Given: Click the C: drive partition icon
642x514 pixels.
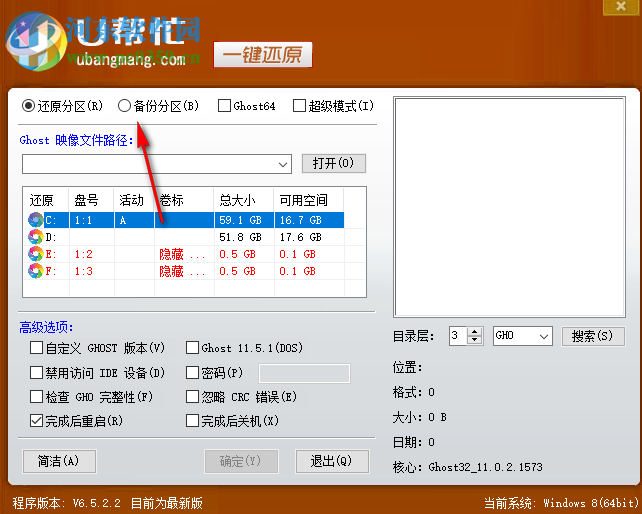Looking at the screenshot, I should pos(36,220).
